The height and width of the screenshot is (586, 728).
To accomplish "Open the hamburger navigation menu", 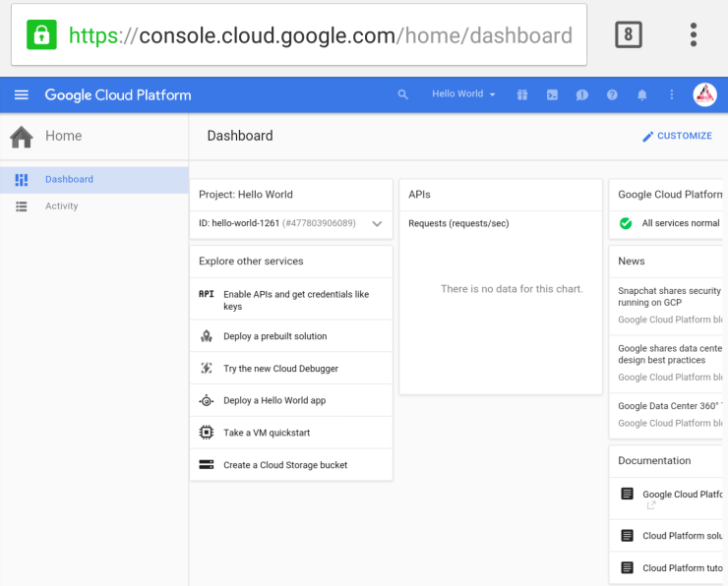I will click(x=22, y=95).
